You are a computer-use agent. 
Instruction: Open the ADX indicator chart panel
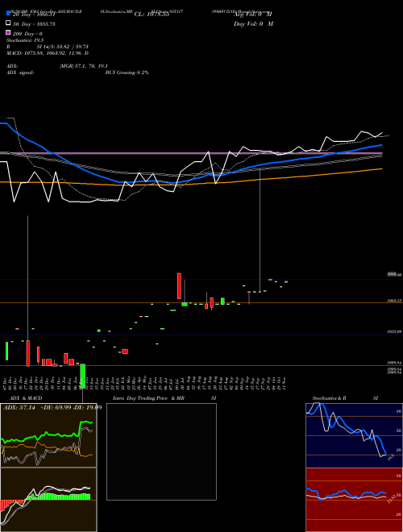(48, 435)
